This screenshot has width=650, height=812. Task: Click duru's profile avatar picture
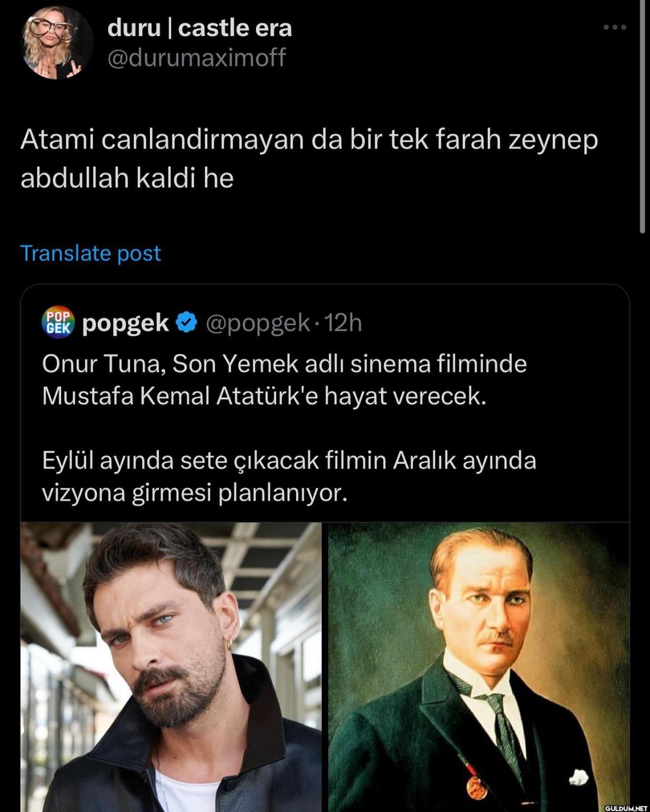pyautogui.click(x=56, y=43)
